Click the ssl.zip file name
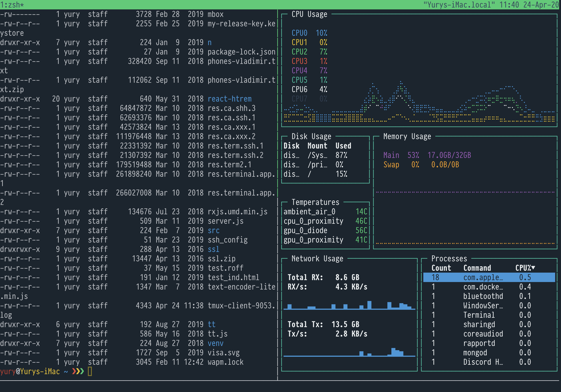 [222, 259]
